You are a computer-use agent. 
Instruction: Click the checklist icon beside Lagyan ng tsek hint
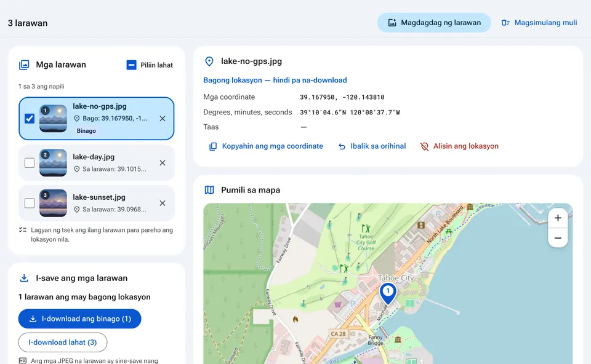tap(23, 229)
